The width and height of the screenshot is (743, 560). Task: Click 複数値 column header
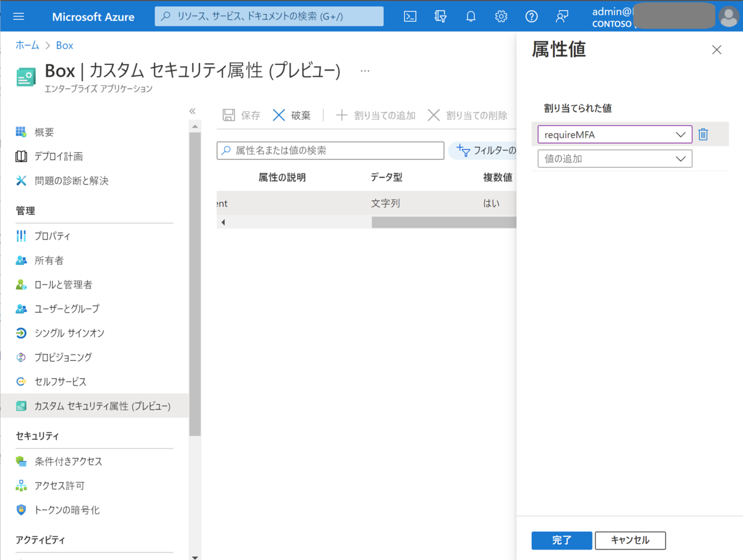tap(498, 178)
